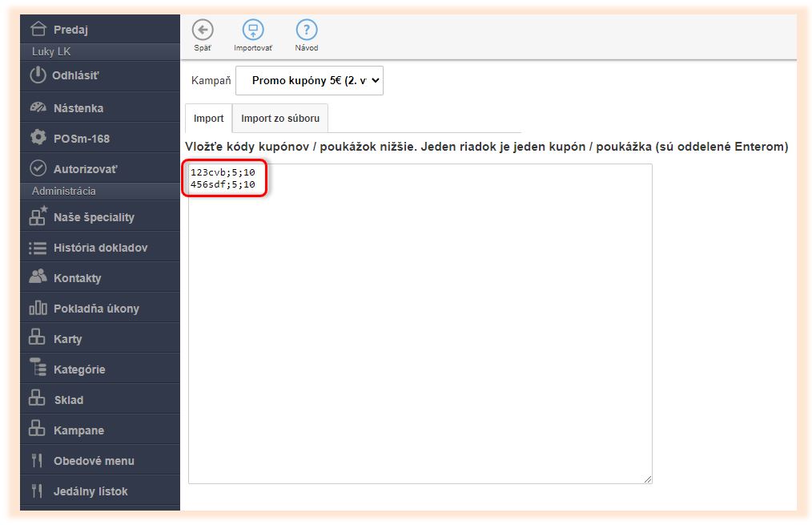Select the Import tab

tap(208, 119)
